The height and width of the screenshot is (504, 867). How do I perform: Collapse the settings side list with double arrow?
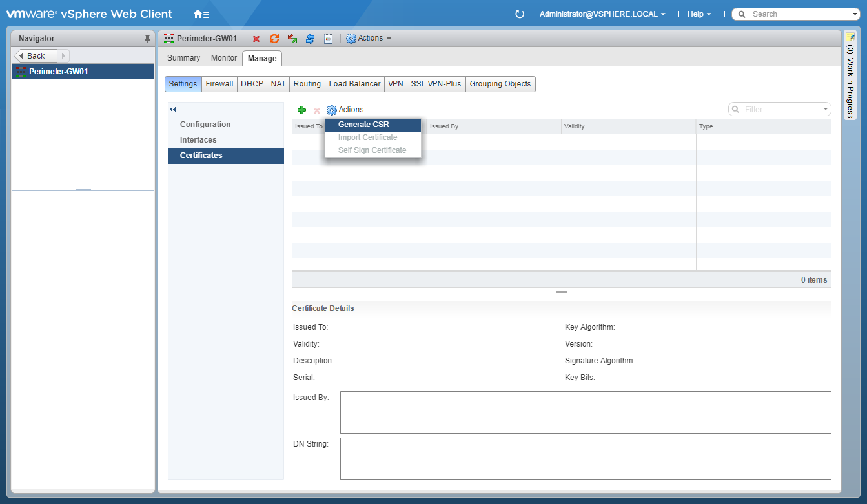pos(173,110)
